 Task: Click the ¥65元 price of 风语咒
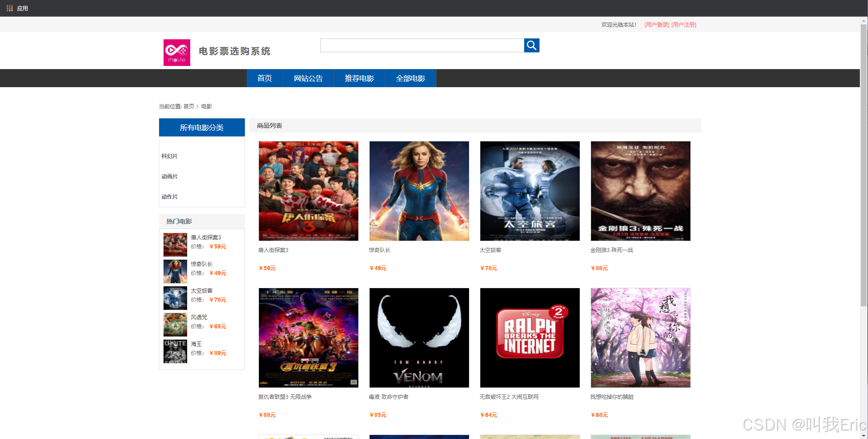tap(218, 327)
